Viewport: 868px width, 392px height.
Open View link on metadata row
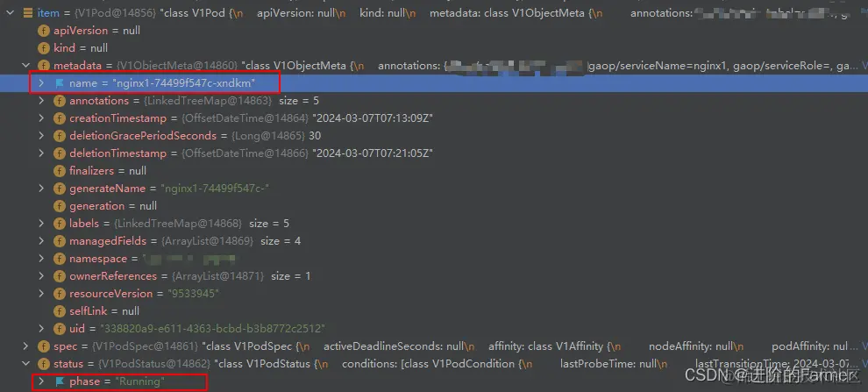pos(864,66)
